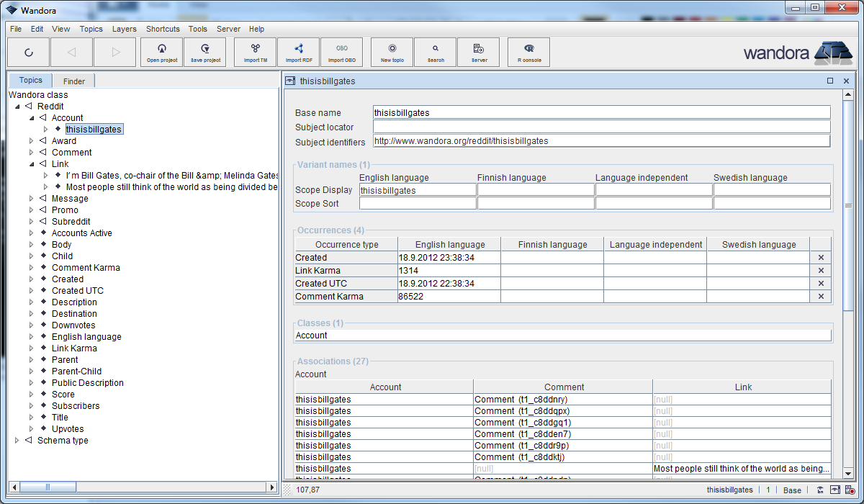864x504 pixels.
Task: Expand the Schema type tree node
Action: pyautogui.click(x=17, y=441)
